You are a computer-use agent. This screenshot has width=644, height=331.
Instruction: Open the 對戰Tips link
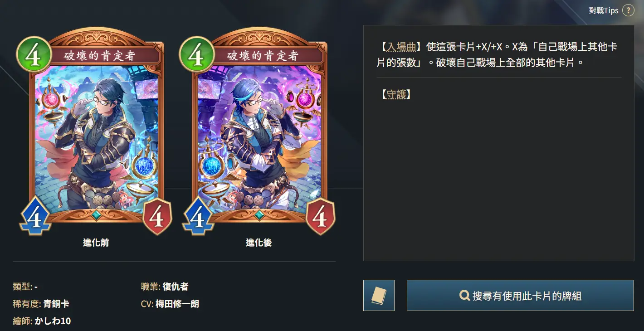point(603,10)
